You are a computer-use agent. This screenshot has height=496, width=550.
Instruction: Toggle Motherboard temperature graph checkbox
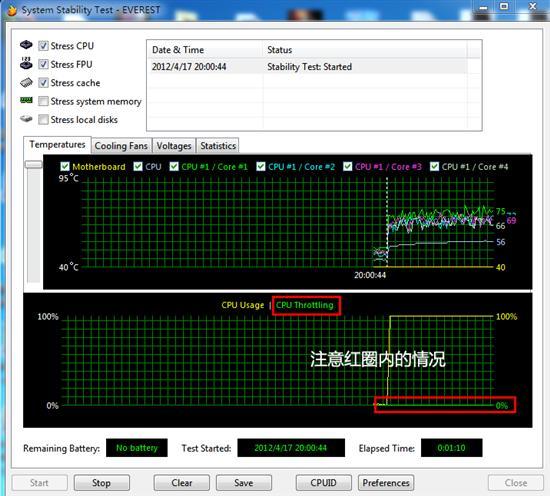(65, 166)
